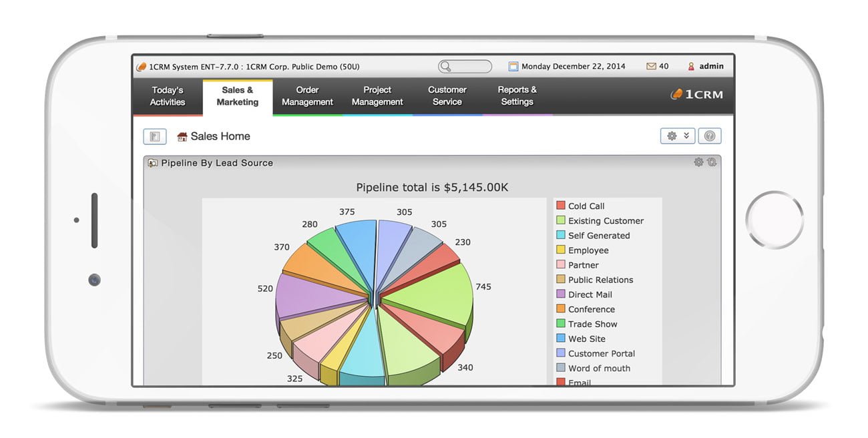The width and height of the screenshot is (868, 438).
Task: Open the Pipeline panel gear settings icon
Action: tap(698, 162)
